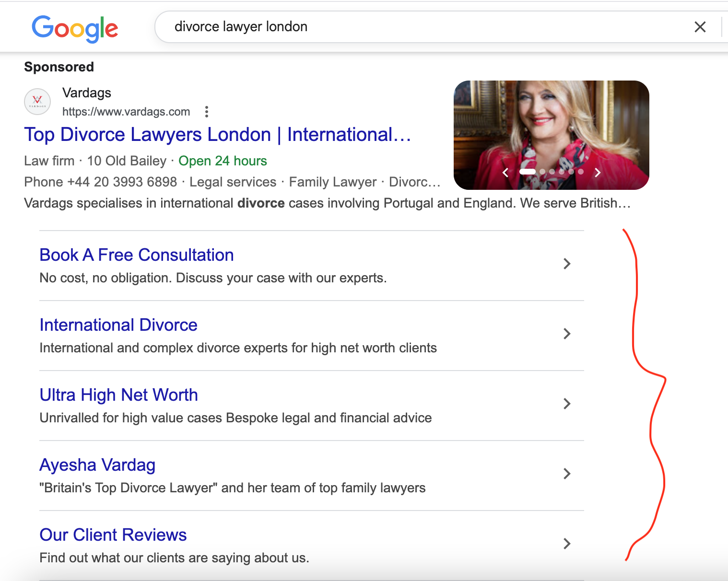
Task: Click the 10 Old Bailey address text
Action: (x=127, y=161)
